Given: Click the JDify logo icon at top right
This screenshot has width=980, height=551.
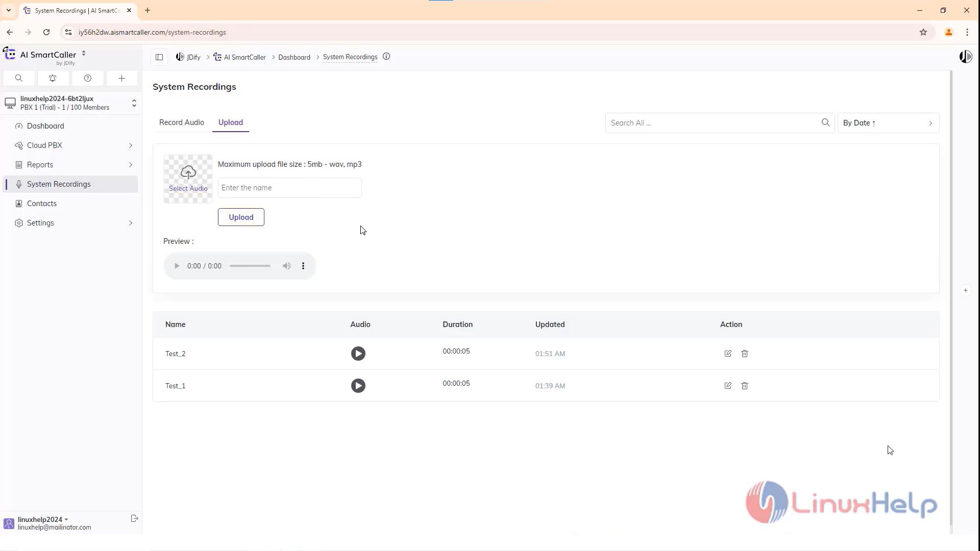Looking at the screenshot, I should [965, 57].
